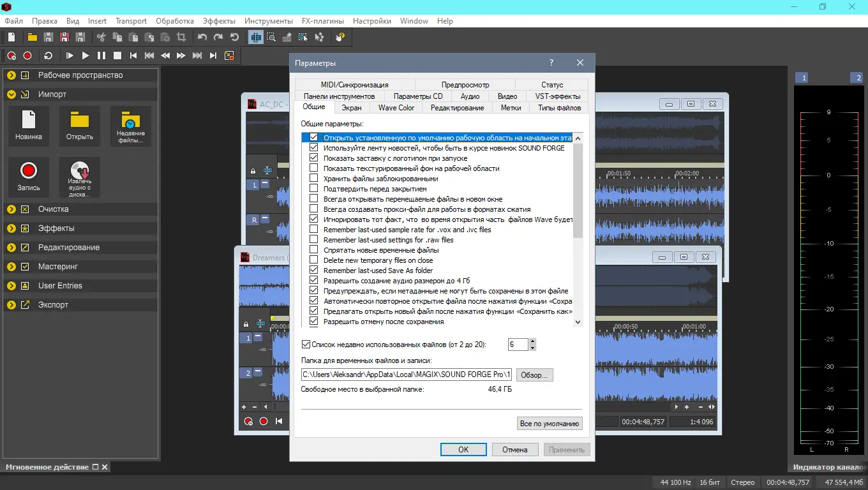Click the Record button in transport bar
868x490 pixels.
[x=27, y=56]
